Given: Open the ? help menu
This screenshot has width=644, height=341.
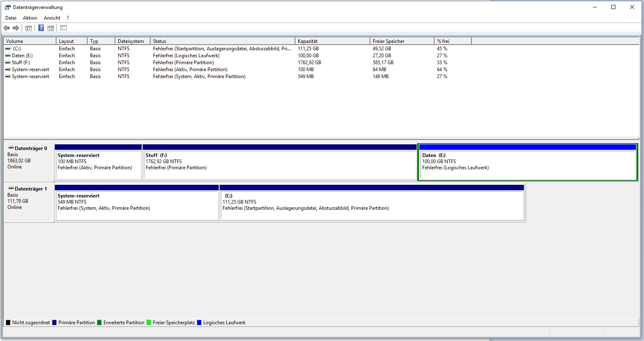Looking at the screenshot, I should 68,18.
